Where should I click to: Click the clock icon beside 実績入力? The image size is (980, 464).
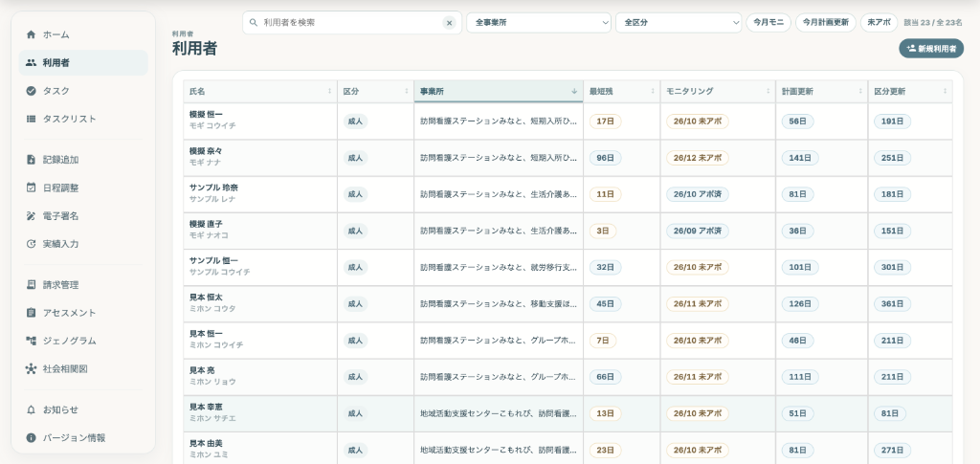point(31,244)
